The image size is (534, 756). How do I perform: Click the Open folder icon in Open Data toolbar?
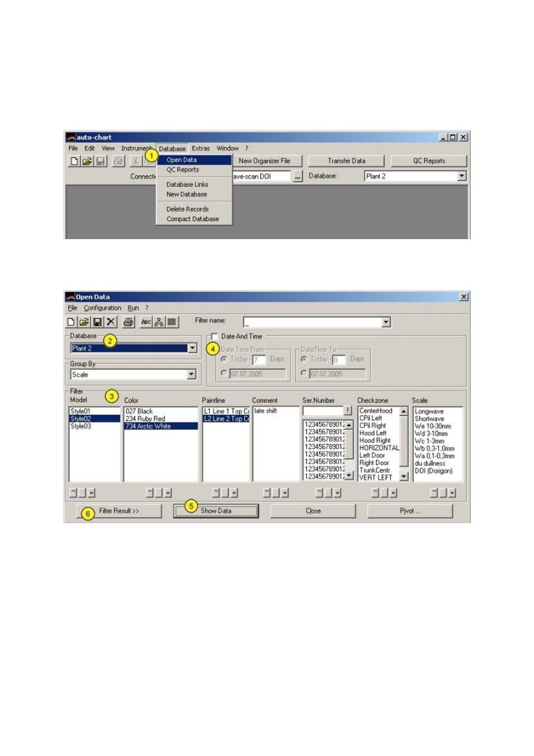pyautogui.click(x=84, y=322)
